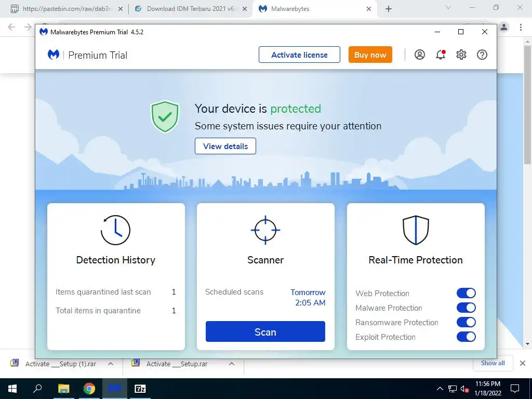Open Chrome's three-dot menu
Image resolution: width=532 pixels, height=399 pixels.
tap(521, 27)
